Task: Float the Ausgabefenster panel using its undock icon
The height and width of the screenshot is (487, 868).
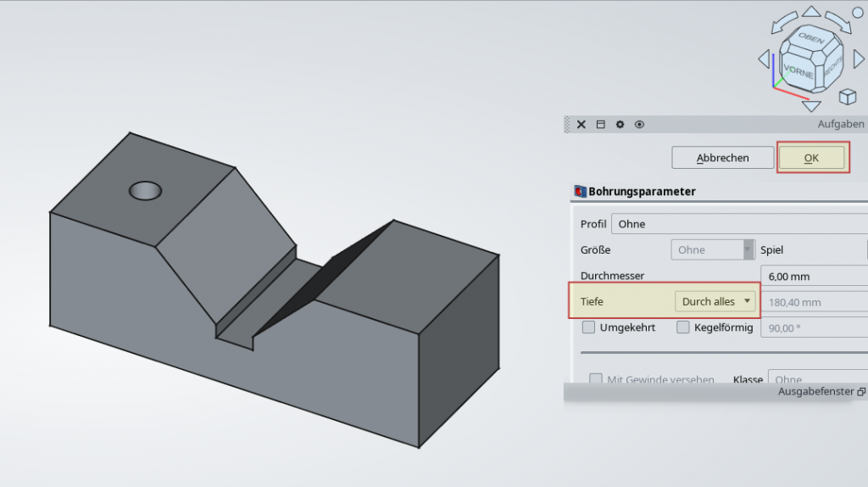Action: coord(861,392)
